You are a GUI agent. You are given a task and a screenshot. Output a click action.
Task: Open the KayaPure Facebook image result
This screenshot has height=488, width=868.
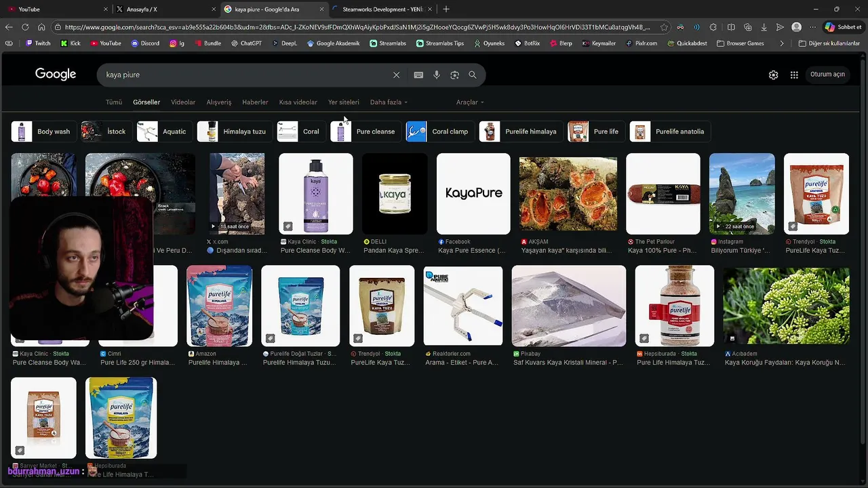(x=473, y=194)
